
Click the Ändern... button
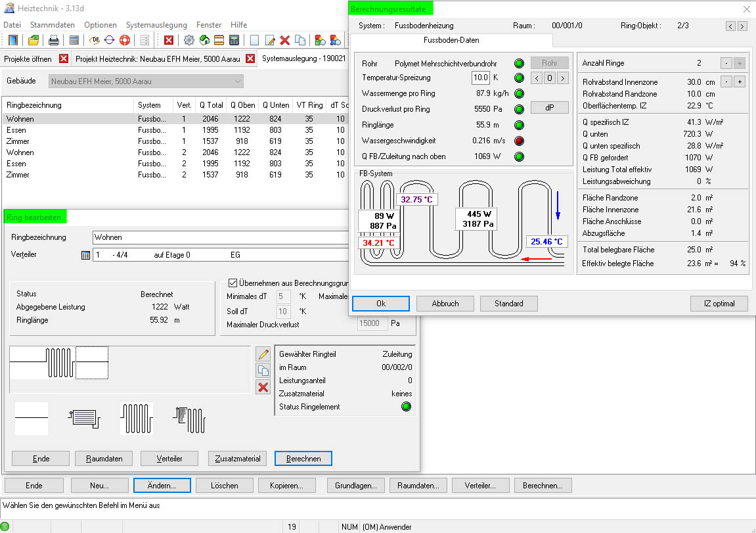click(x=162, y=485)
